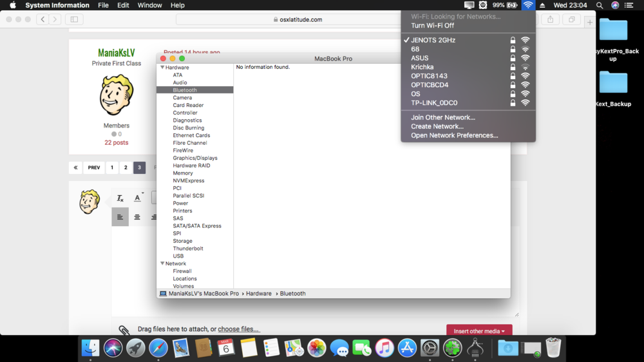Image resolution: width=644 pixels, height=362 pixels.
Task: Collapse the Hardware tree section
Action: point(162,68)
